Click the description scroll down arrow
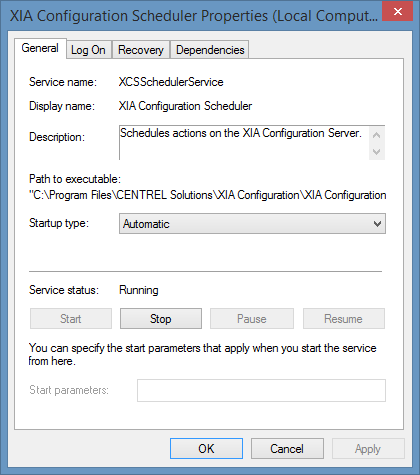420x475 pixels. pos(377,152)
